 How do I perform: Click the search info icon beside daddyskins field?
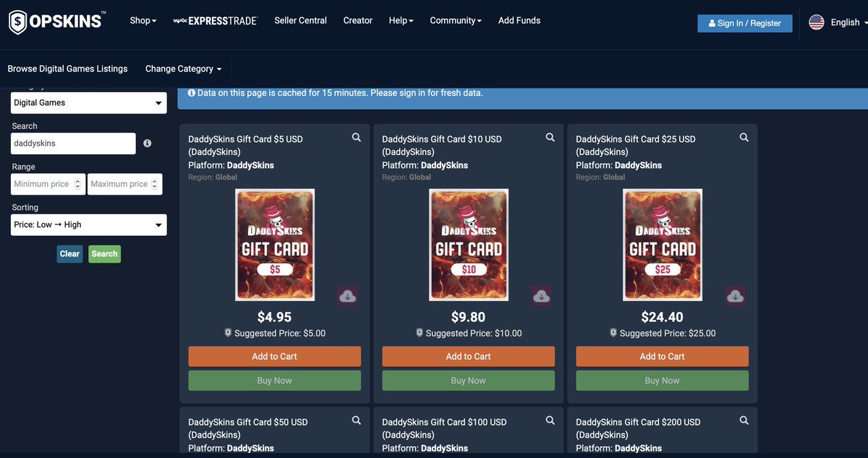pyautogui.click(x=147, y=143)
